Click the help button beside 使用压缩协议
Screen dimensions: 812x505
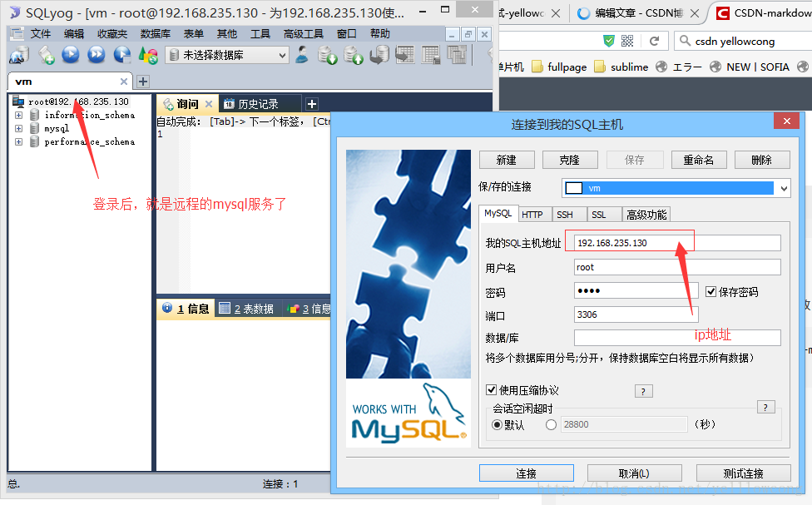(643, 391)
